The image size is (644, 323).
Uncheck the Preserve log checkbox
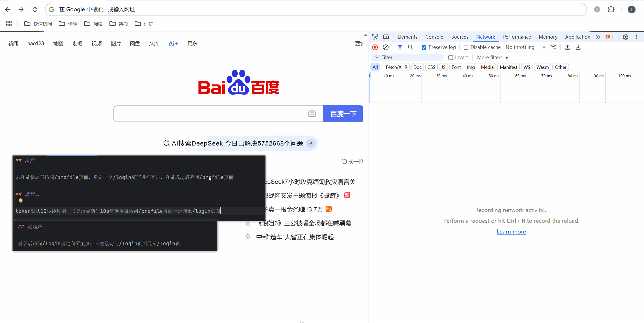[424, 47]
